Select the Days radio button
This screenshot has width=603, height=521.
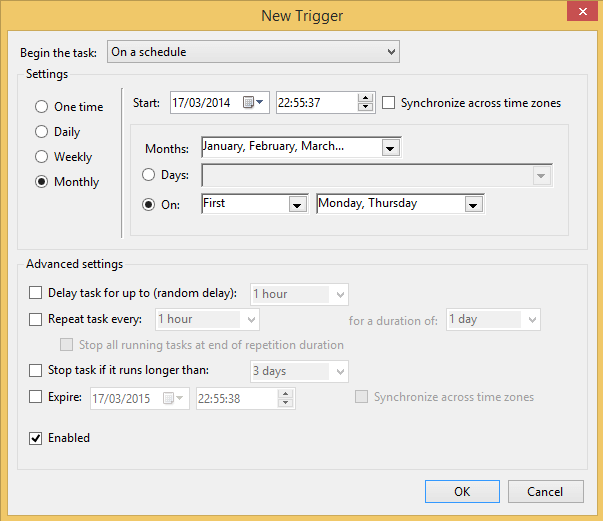(149, 175)
